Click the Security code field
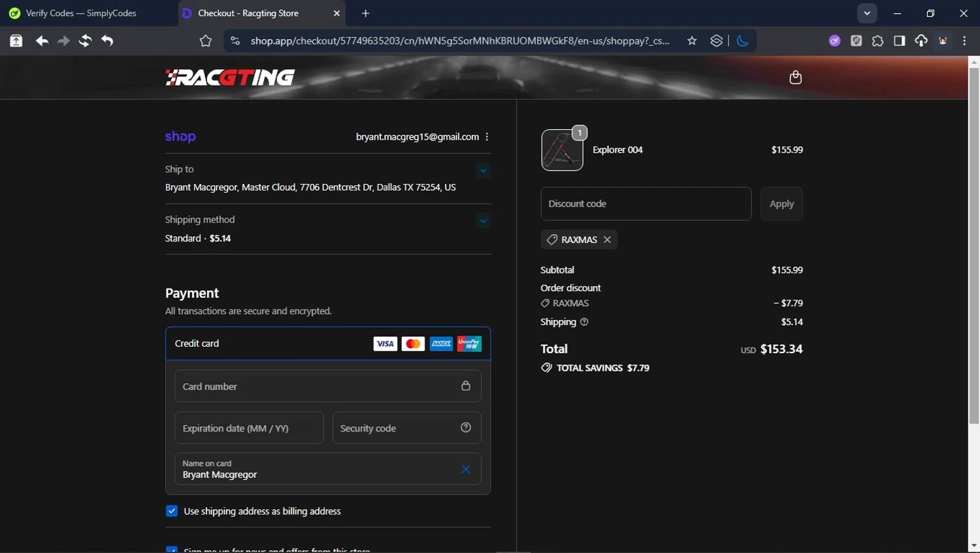Screen dimensions: 980x553 (x=406, y=428)
